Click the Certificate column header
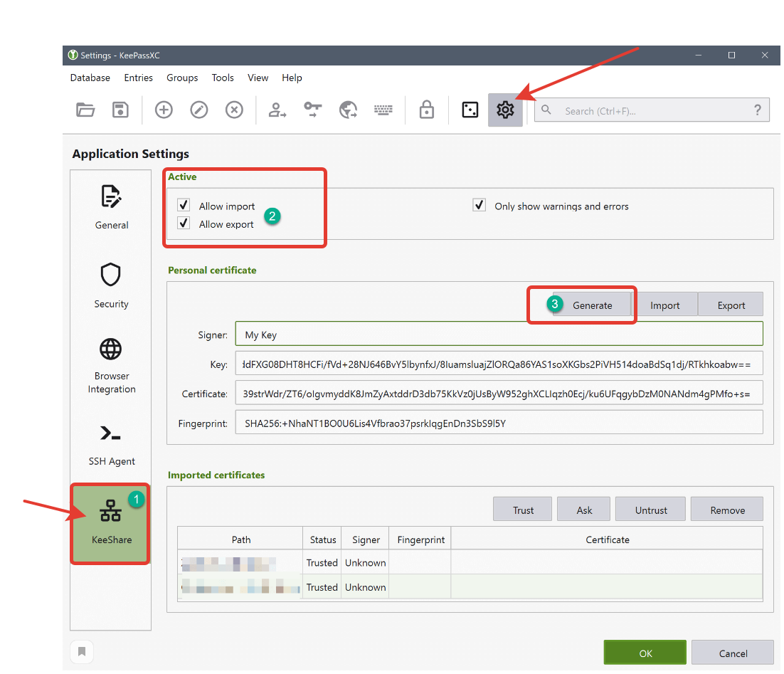 607,539
